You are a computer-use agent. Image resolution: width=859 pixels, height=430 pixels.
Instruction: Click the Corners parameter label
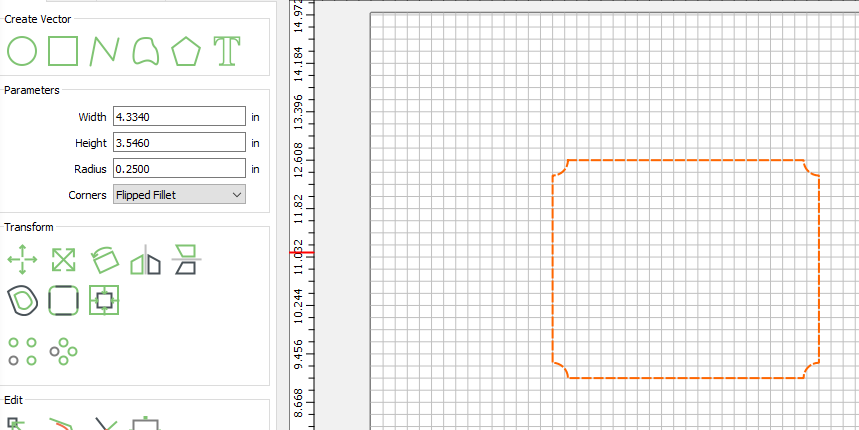(x=88, y=195)
